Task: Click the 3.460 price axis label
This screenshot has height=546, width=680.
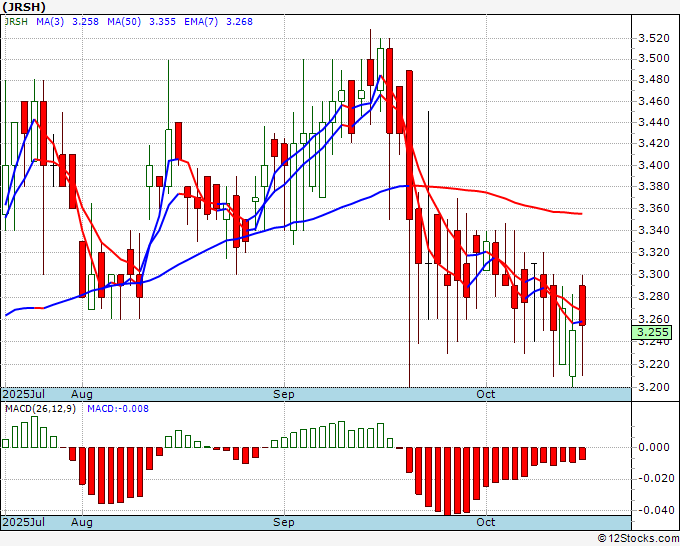Action: [654, 101]
